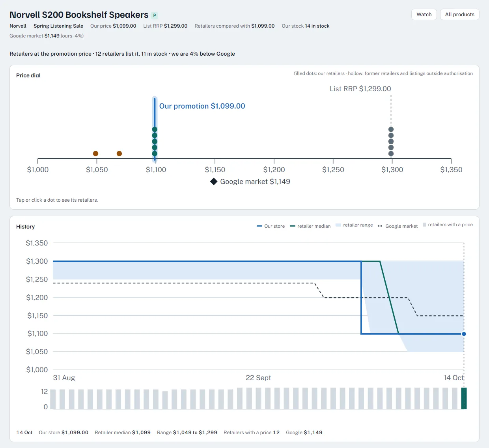Toggle the 'Google market' legend entry
Screen dimensions: 489x448
[398, 226]
